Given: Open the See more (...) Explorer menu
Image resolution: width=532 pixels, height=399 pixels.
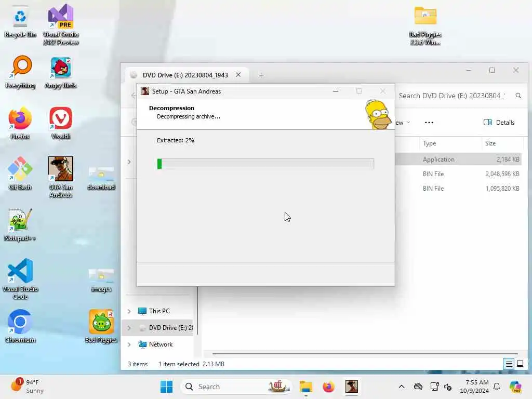Looking at the screenshot, I should tap(429, 123).
